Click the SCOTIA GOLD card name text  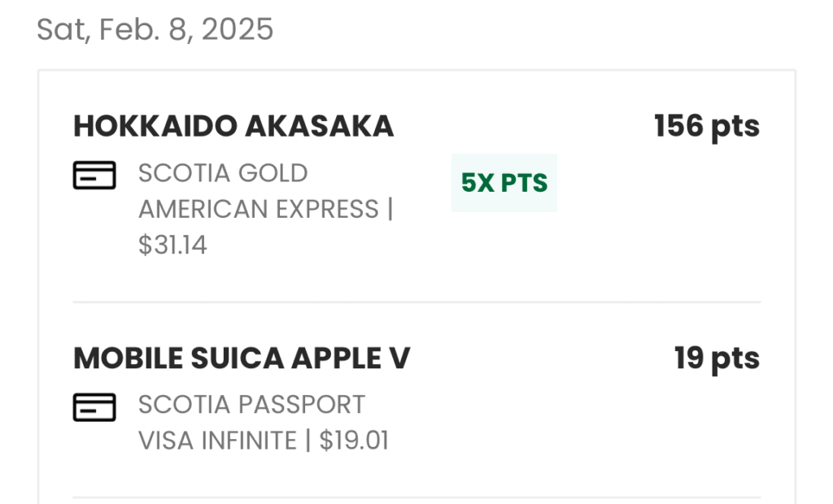click(x=223, y=173)
